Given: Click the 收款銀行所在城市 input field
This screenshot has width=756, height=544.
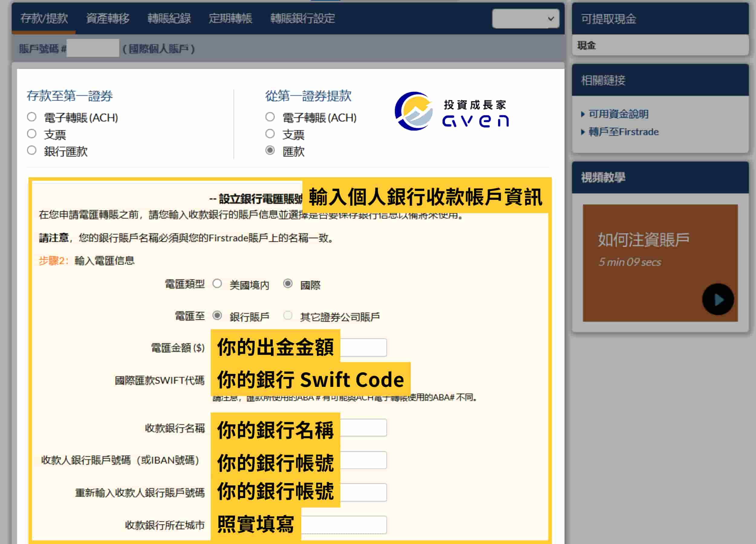Looking at the screenshot, I should pyautogui.click(x=344, y=525).
